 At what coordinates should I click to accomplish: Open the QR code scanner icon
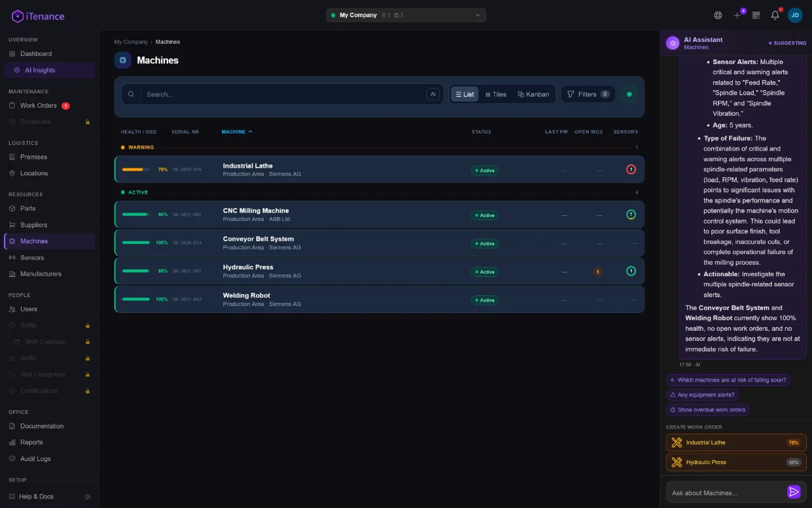coord(756,15)
